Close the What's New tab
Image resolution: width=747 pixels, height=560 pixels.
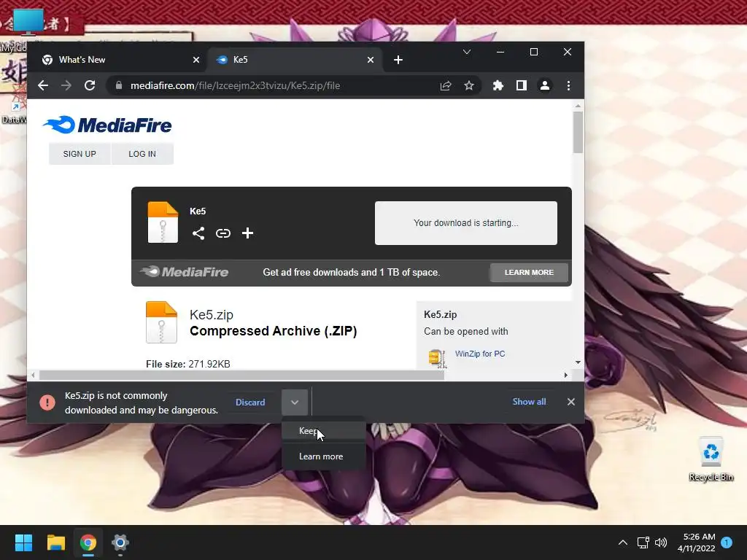click(196, 60)
